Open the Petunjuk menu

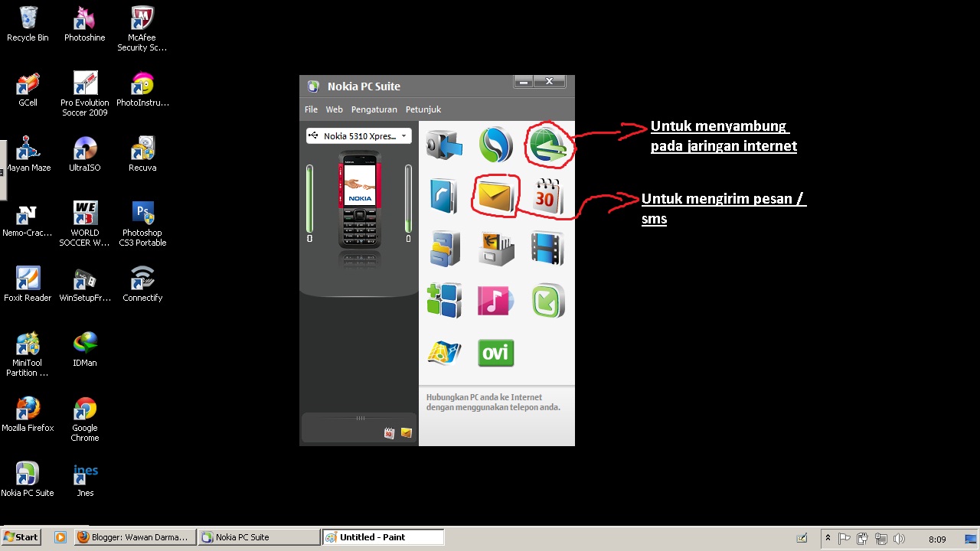pos(423,109)
